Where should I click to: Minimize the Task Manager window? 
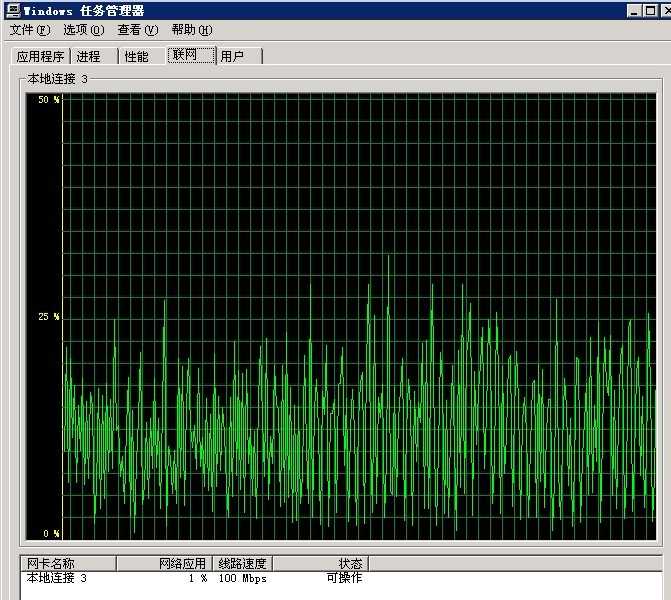[634, 11]
